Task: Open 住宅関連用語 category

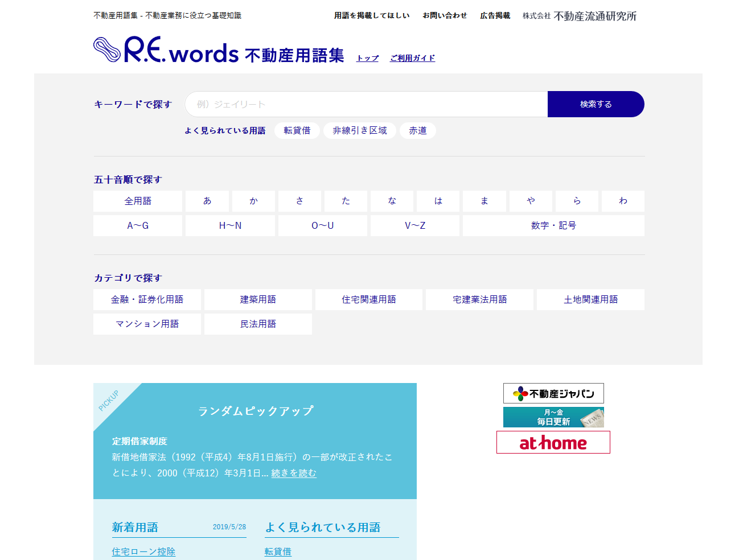Action: tap(369, 299)
